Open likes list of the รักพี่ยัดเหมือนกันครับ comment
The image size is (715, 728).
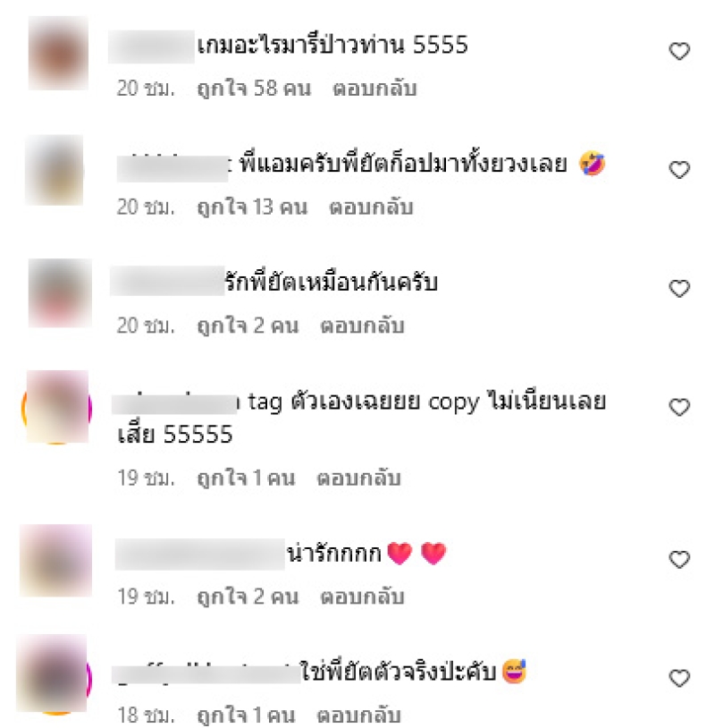coord(248,326)
